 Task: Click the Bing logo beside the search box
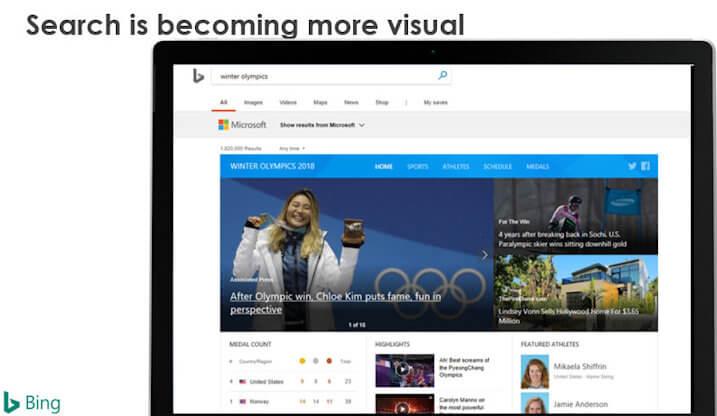point(198,76)
